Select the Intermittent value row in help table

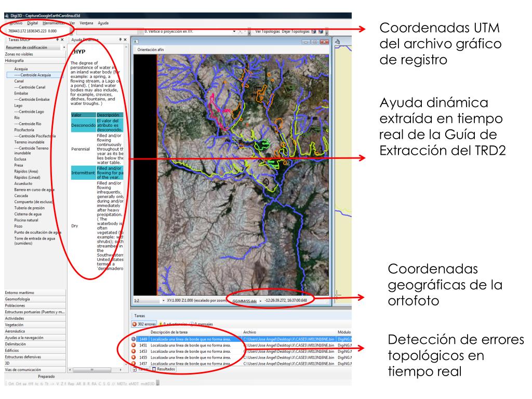pos(97,172)
